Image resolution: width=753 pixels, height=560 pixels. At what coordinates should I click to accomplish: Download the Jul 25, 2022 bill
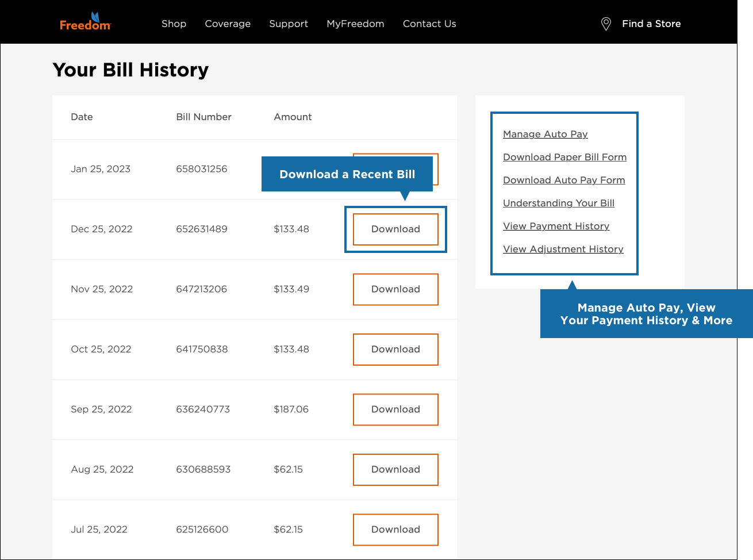(x=395, y=530)
